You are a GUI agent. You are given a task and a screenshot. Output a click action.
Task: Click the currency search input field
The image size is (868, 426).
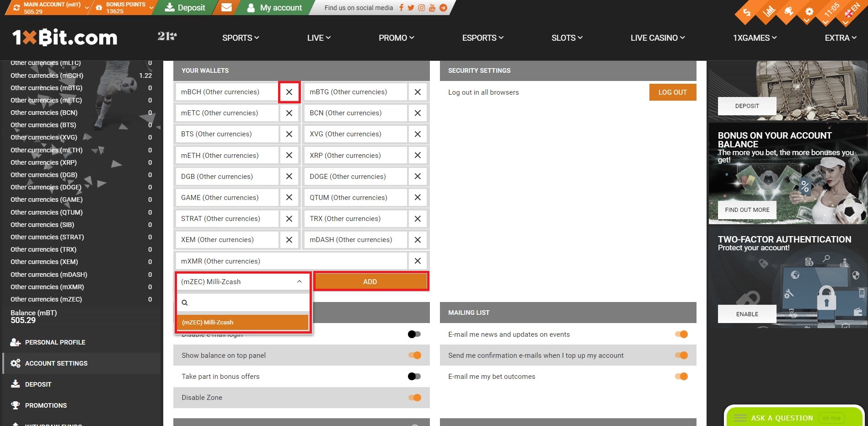(x=243, y=302)
